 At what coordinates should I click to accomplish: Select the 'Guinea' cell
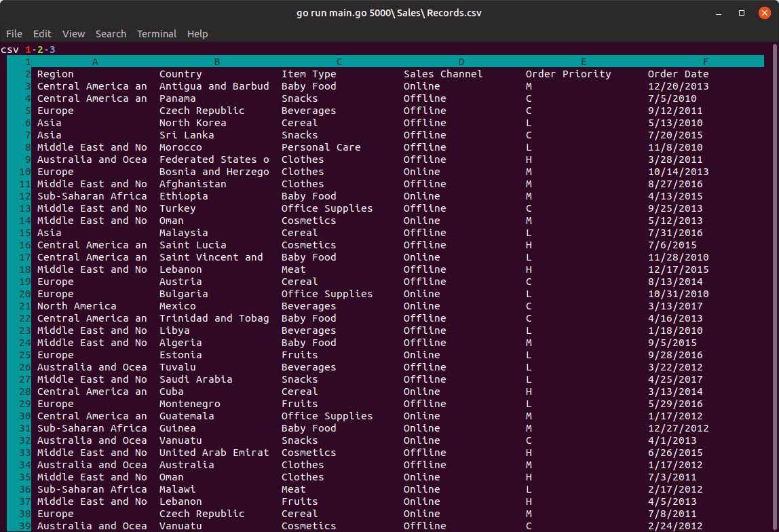coord(177,428)
